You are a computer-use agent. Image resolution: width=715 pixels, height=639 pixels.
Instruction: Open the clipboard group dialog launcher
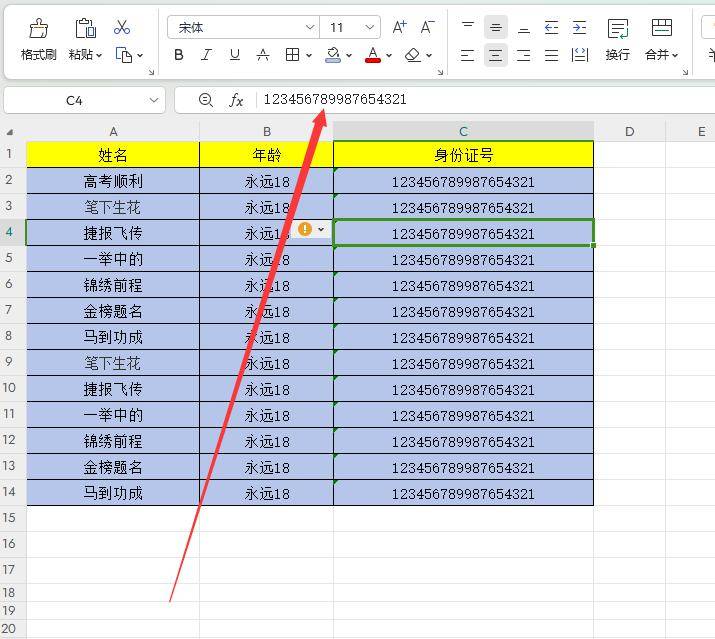[x=151, y=72]
